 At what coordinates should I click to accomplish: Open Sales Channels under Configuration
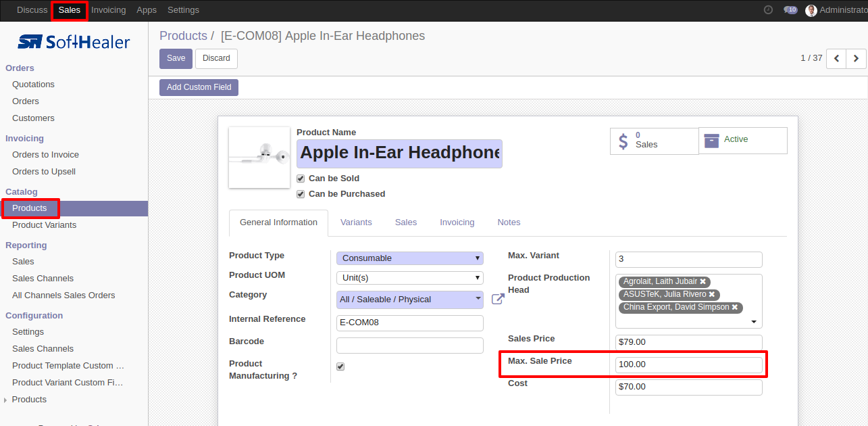(x=43, y=349)
